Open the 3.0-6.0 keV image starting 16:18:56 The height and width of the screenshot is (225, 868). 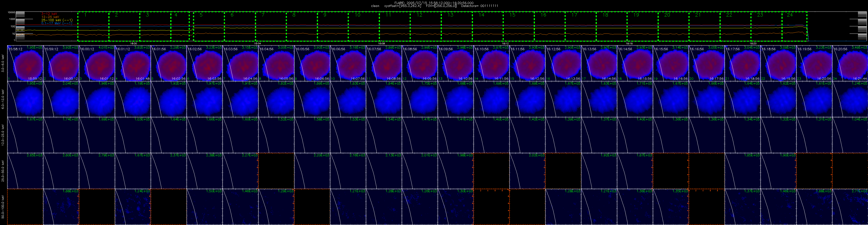pos(779,63)
